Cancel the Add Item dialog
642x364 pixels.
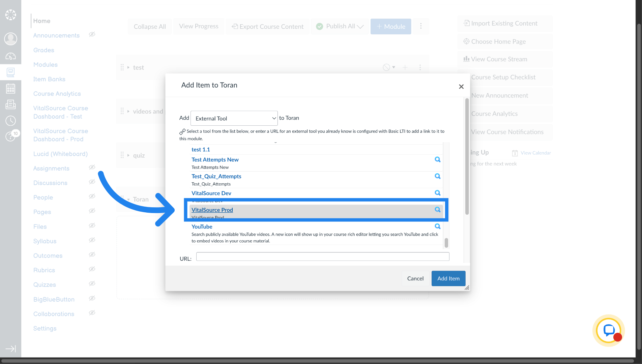[415, 278]
